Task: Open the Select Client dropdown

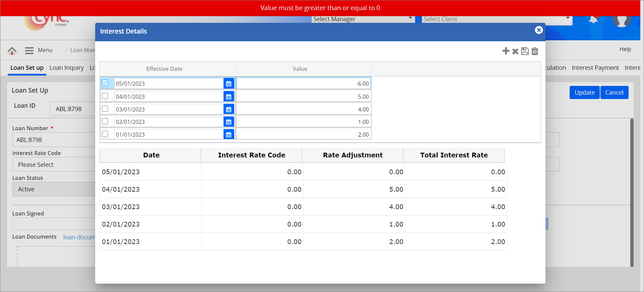Action: pyautogui.click(x=496, y=19)
